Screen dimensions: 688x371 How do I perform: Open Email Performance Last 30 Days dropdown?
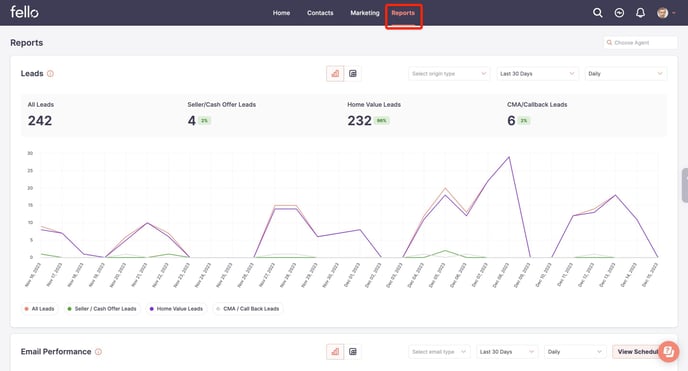507,352
